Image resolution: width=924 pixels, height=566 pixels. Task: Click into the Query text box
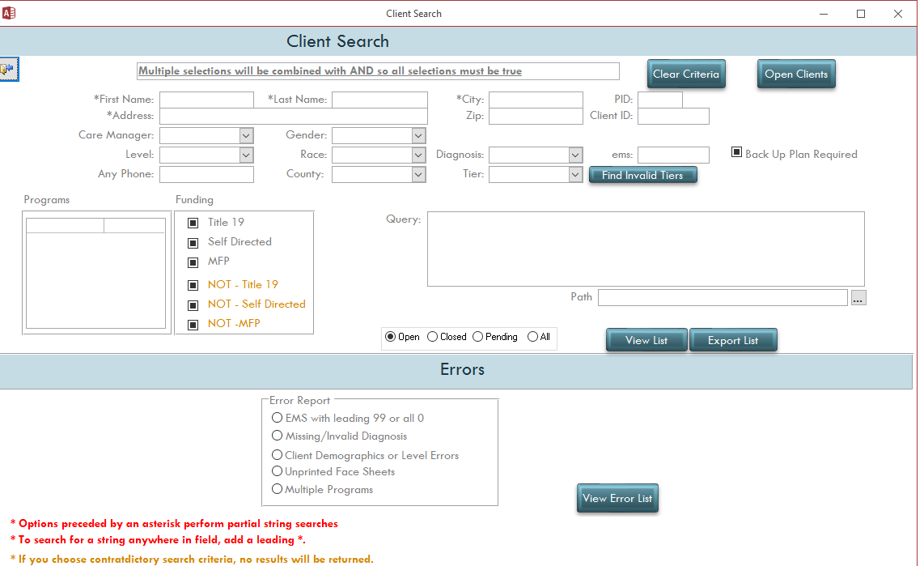(x=646, y=249)
